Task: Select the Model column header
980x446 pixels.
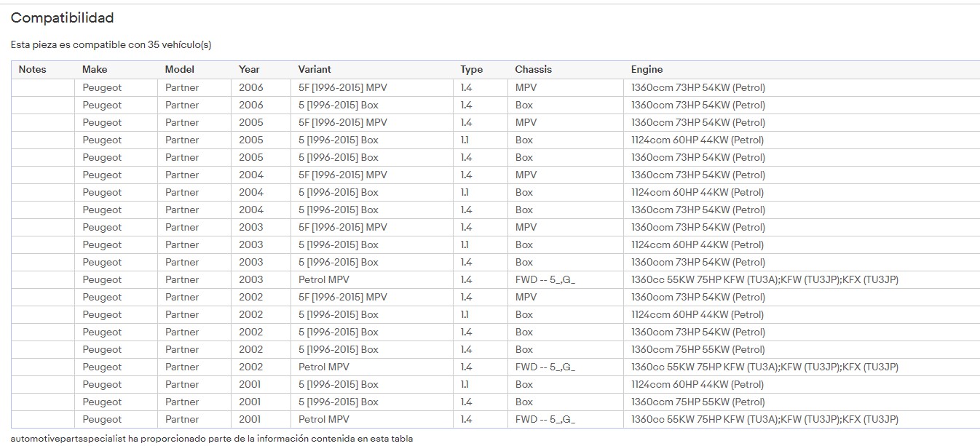Action: click(179, 70)
